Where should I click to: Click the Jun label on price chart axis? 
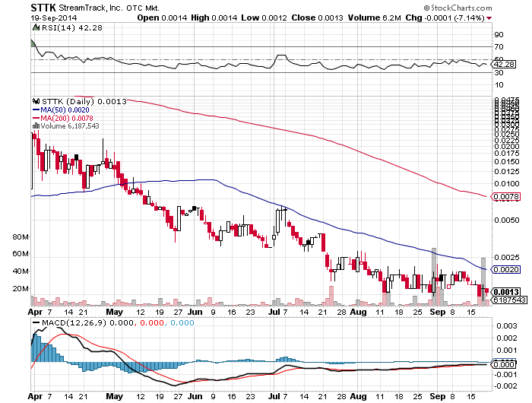click(195, 312)
